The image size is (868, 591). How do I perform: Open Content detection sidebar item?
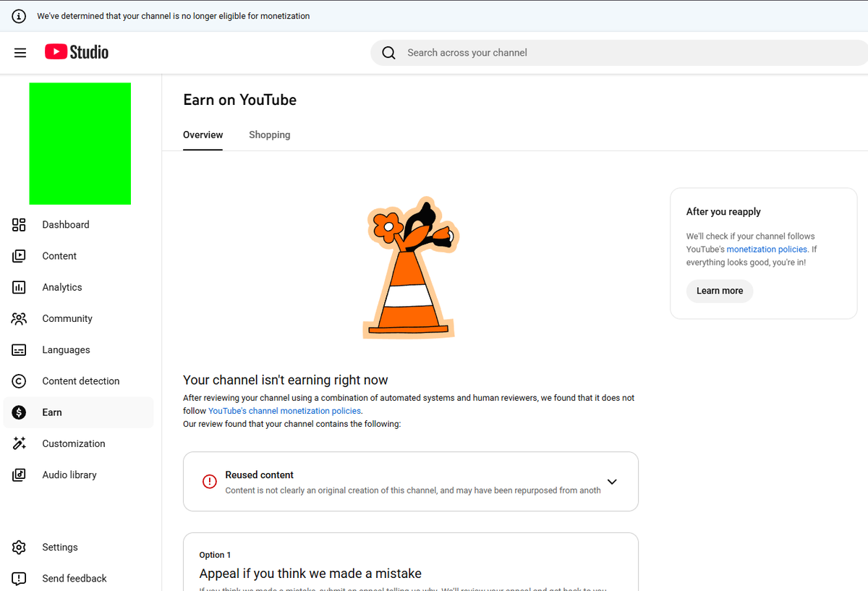point(78,381)
